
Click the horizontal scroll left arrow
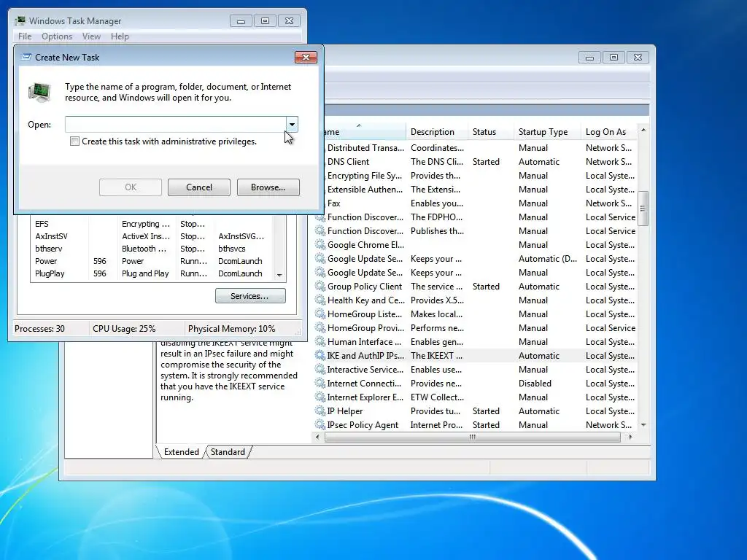pyautogui.click(x=318, y=437)
